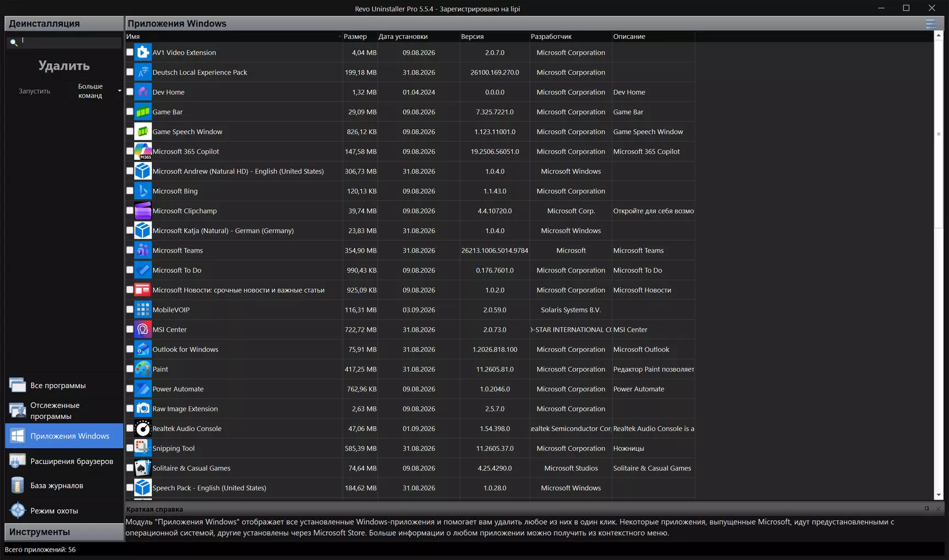Check the Microsoft Bing checkbox
Image resolution: width=949 pixels, height=560 pixels.
point(130,191)
